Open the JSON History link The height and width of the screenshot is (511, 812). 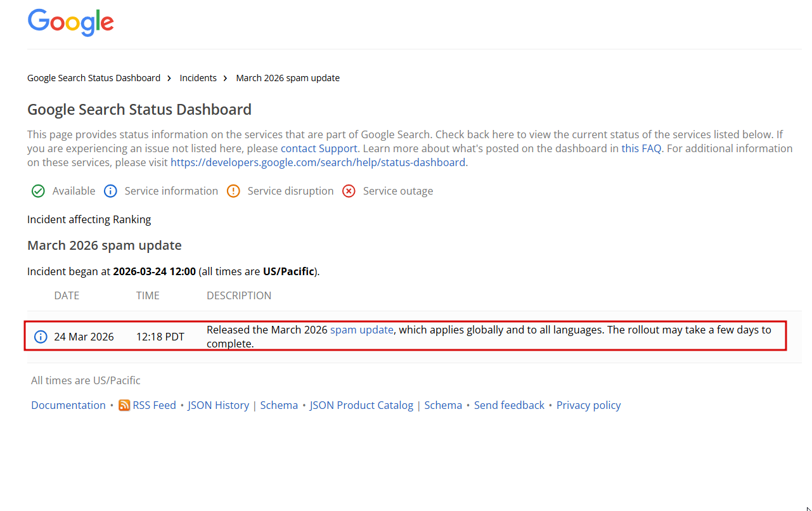[219, 405]
